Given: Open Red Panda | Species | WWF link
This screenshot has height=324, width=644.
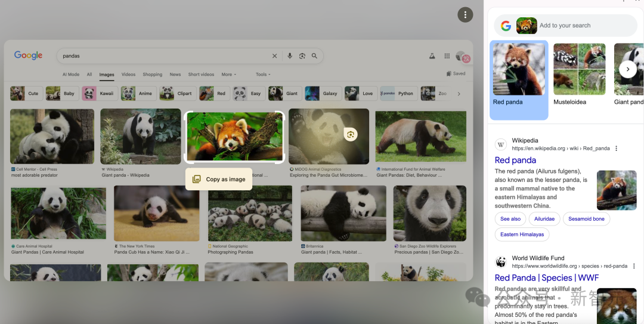Looking at the screenshot, I should [547, 277].
